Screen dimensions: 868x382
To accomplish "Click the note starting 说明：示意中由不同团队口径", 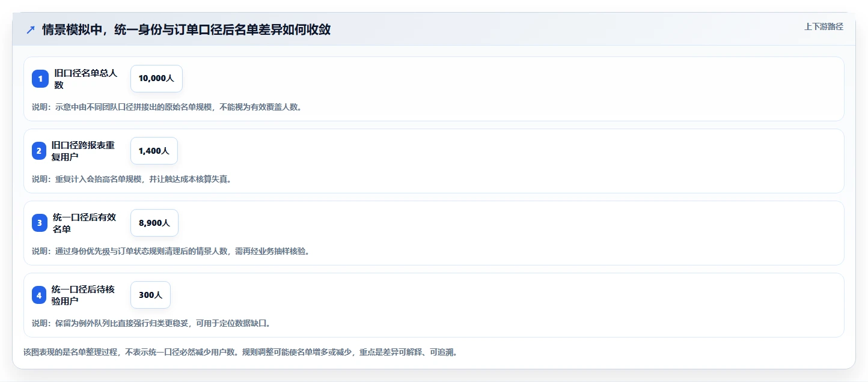I will [x=167, y=107].
